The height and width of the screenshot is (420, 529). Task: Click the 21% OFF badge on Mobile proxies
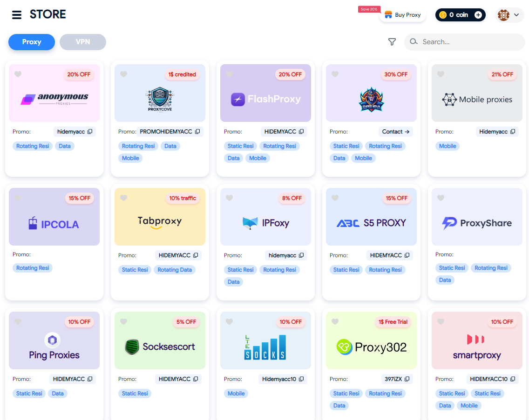click(x=502, y=74)
